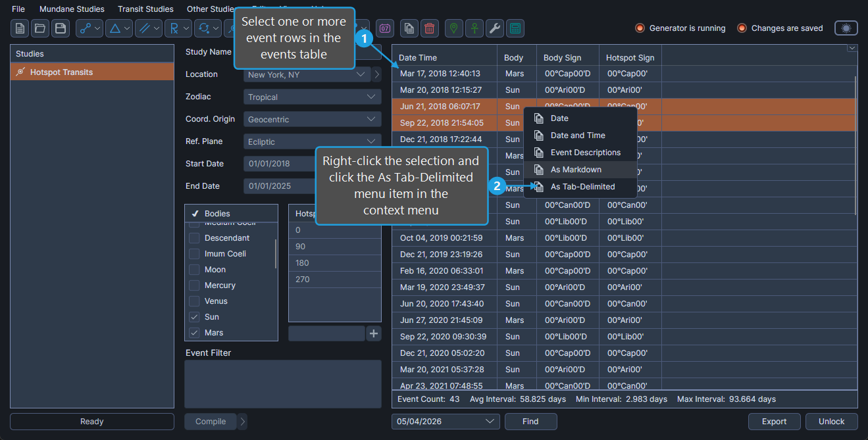868x440 pixels.
Task: Open the Location New York dropdown
Action: (307, 74)
